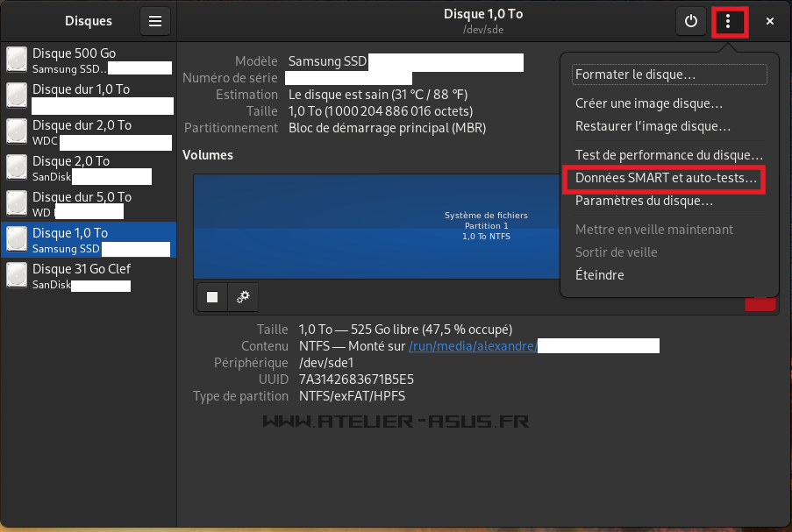Unmount the partition with the stop button
The width and height of the screenshot is (792, 532).
coord(212,297)
